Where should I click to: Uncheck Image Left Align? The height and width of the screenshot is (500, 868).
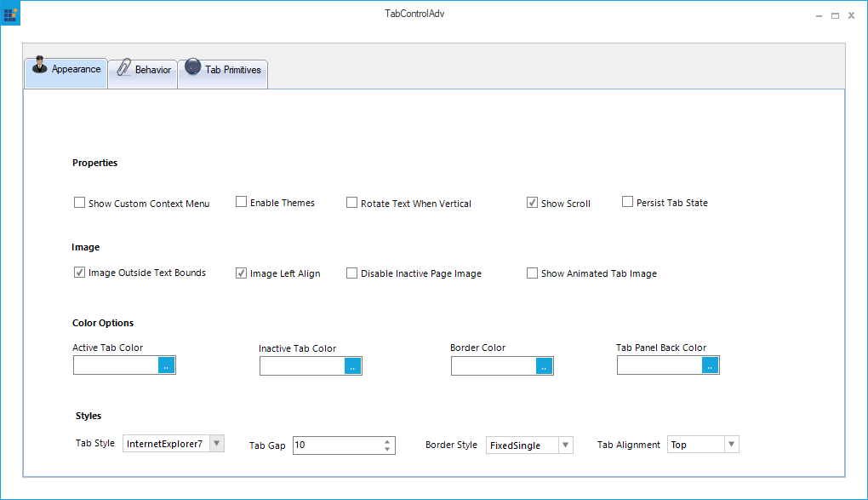[x=241, y=272]
